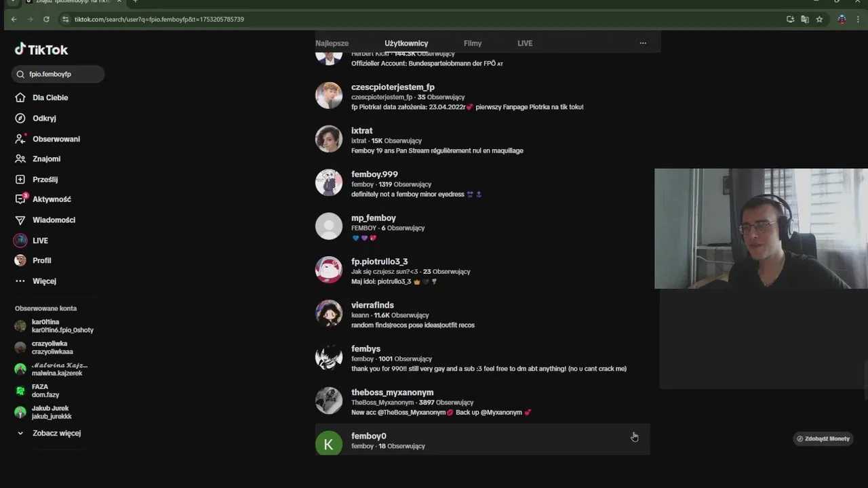Open Prześlij upload icon
Image resolution: width=868 pixels, height=488 pixels.
tap(20, 180)
